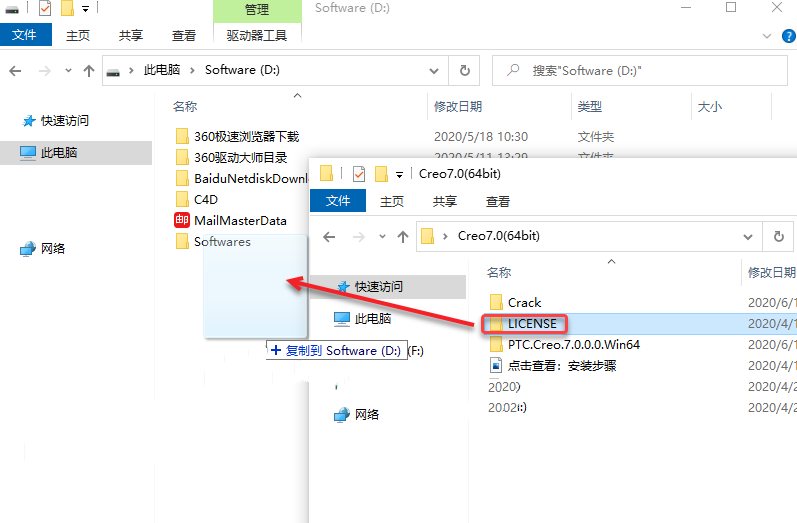Click the 管理 contextual tab header

pos(257,10)
